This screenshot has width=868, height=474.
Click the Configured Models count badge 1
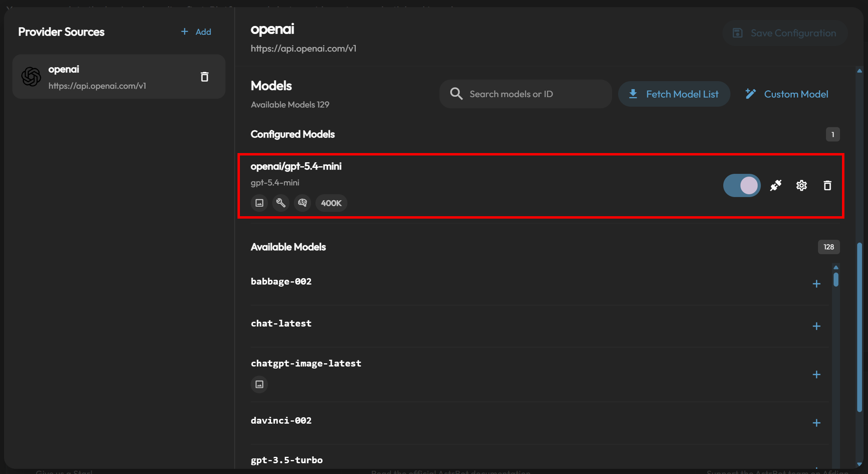[x=833, y=135]
